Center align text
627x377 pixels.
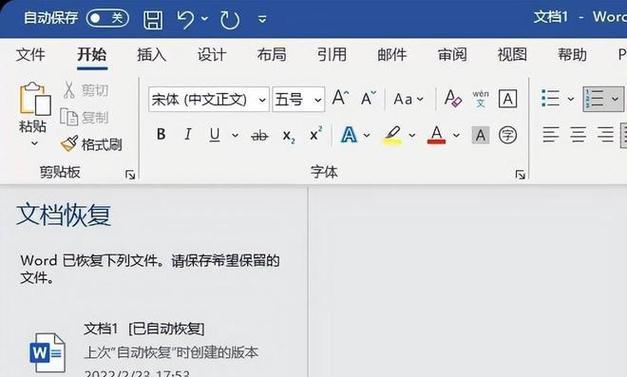[x=578, y=134]
